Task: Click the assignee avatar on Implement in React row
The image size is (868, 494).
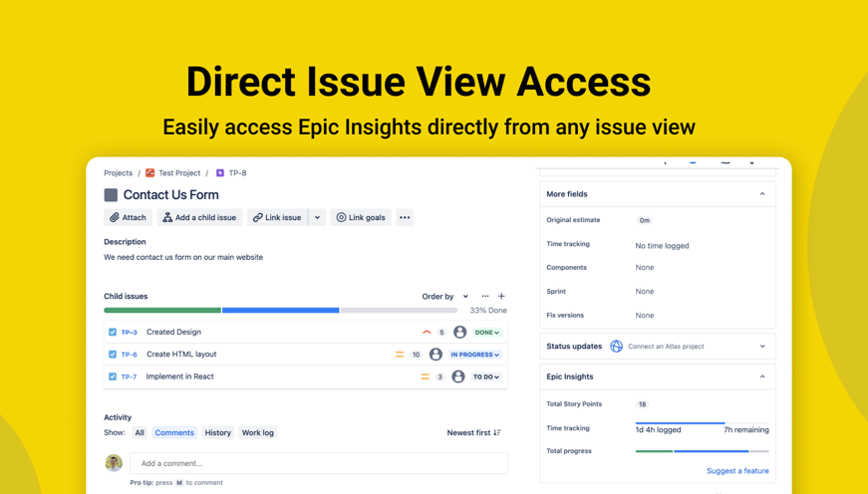Action: click(458, 376)
